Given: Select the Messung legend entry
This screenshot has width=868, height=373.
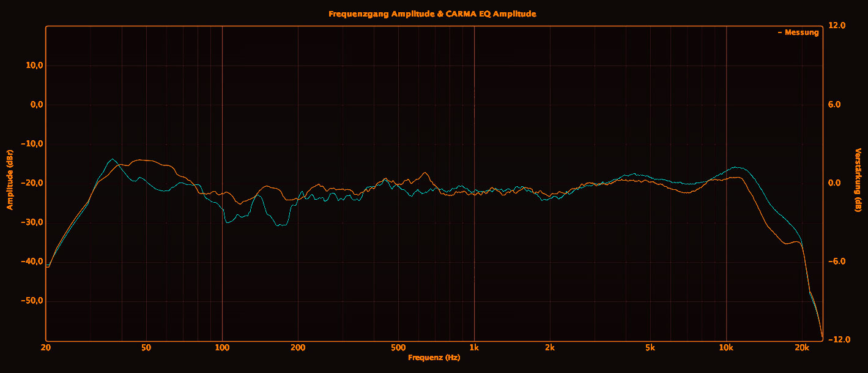Looking at the screenshot, I should click(798, 32).
